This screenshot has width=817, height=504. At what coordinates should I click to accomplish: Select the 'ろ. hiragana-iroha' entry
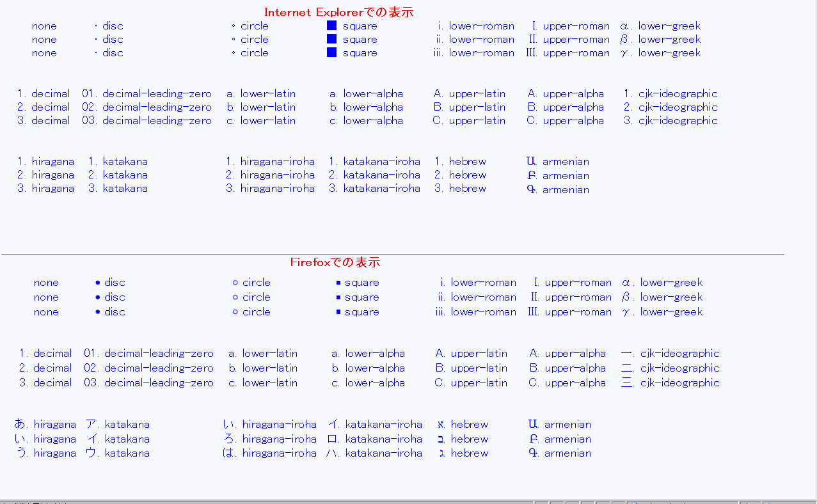tap(270, 439)
